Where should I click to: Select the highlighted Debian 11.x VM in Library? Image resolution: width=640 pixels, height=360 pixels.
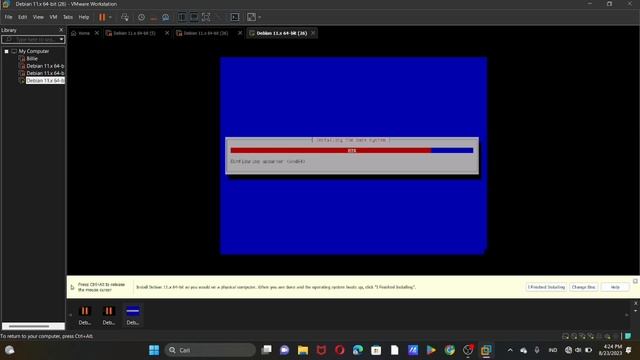click(45, 81)
